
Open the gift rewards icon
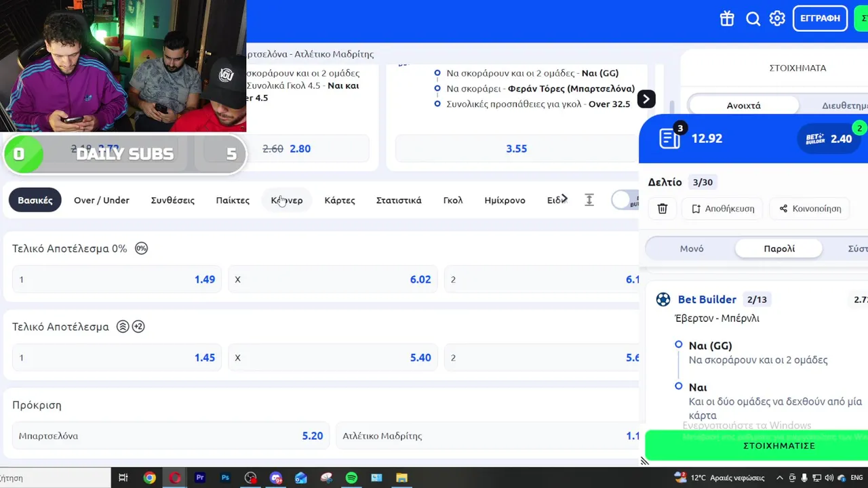[x=727, y=18]
